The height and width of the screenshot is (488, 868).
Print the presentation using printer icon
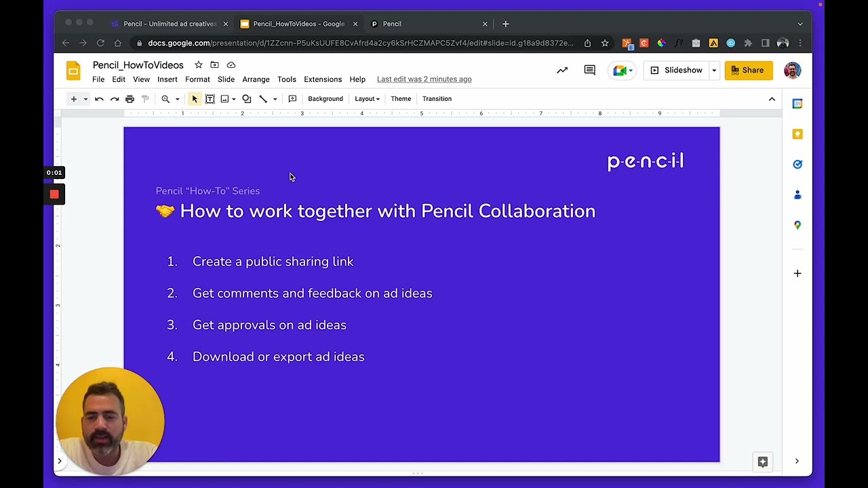[130, 99]
